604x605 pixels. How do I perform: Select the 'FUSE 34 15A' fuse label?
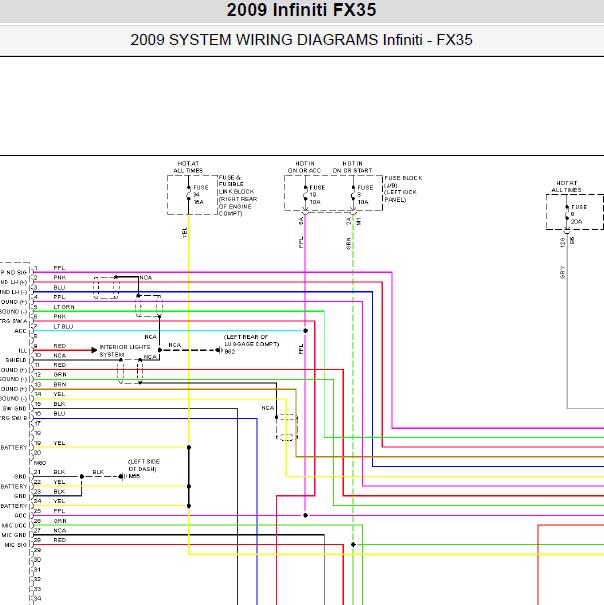tap(200, 194)
